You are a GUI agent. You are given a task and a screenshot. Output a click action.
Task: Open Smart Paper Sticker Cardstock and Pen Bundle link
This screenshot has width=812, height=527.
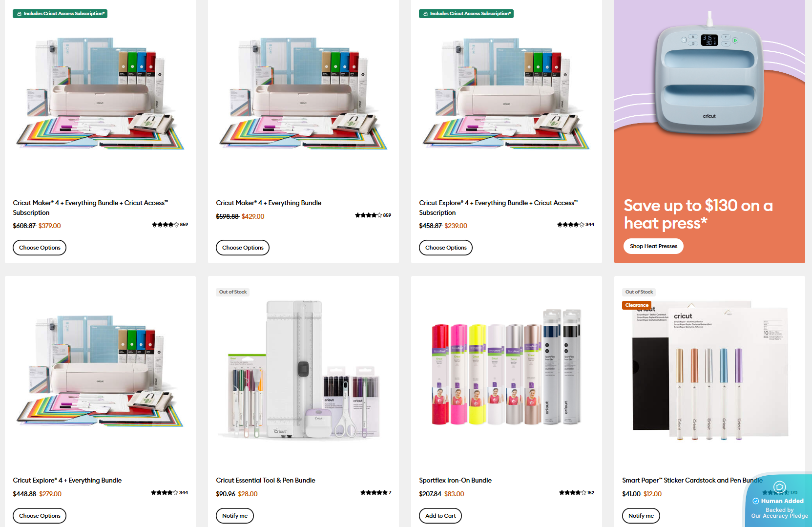(x=692, y=481)
